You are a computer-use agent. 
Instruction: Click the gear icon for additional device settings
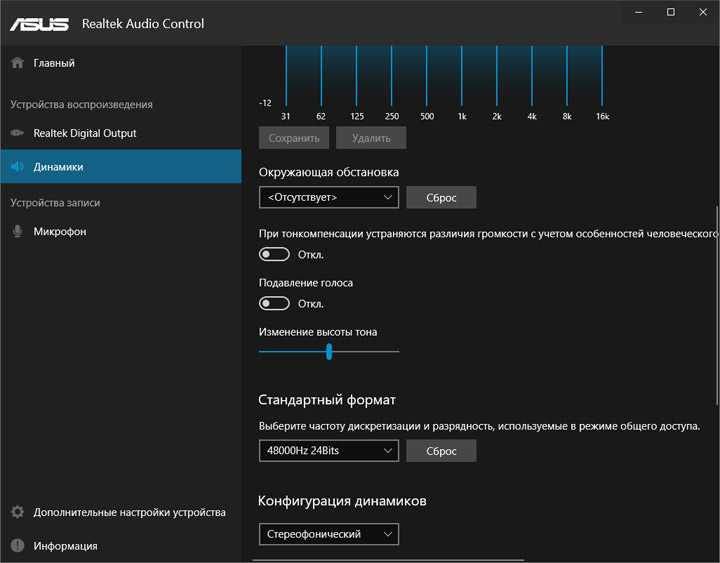click(x=17, y=512)
